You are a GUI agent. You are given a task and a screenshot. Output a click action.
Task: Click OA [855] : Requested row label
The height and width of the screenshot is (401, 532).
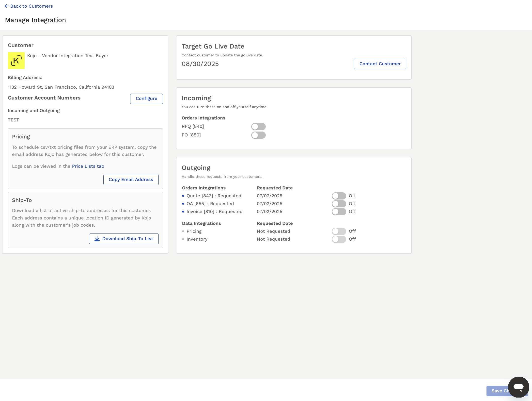[x=210, y=204]
